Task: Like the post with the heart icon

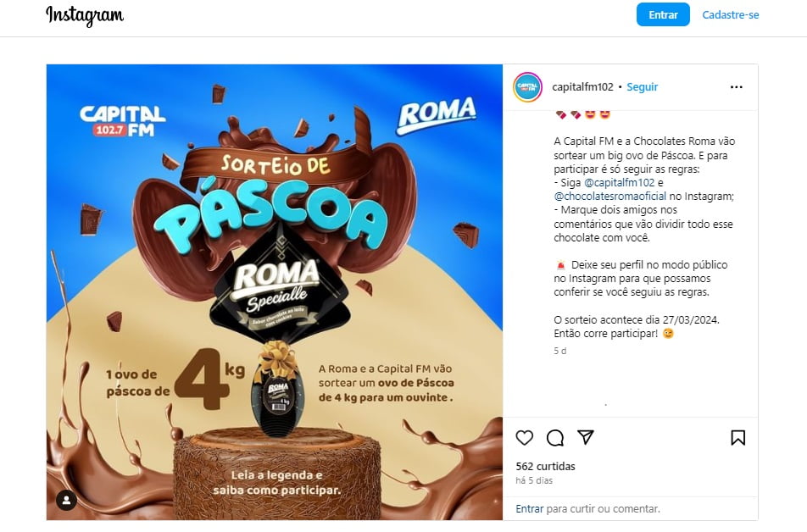Action: coord(524,438)
